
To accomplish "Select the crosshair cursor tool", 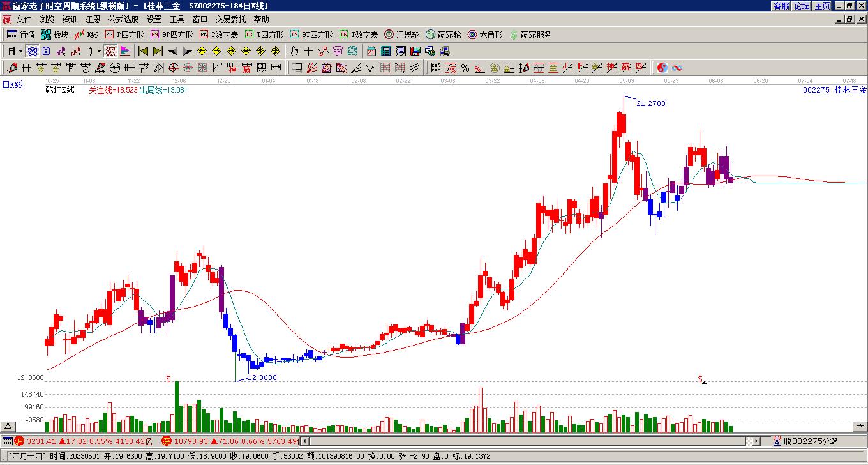I will tap(308, 51).
